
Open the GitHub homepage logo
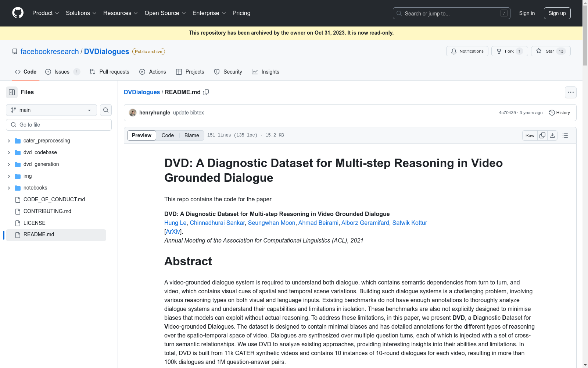click(18, 13)
